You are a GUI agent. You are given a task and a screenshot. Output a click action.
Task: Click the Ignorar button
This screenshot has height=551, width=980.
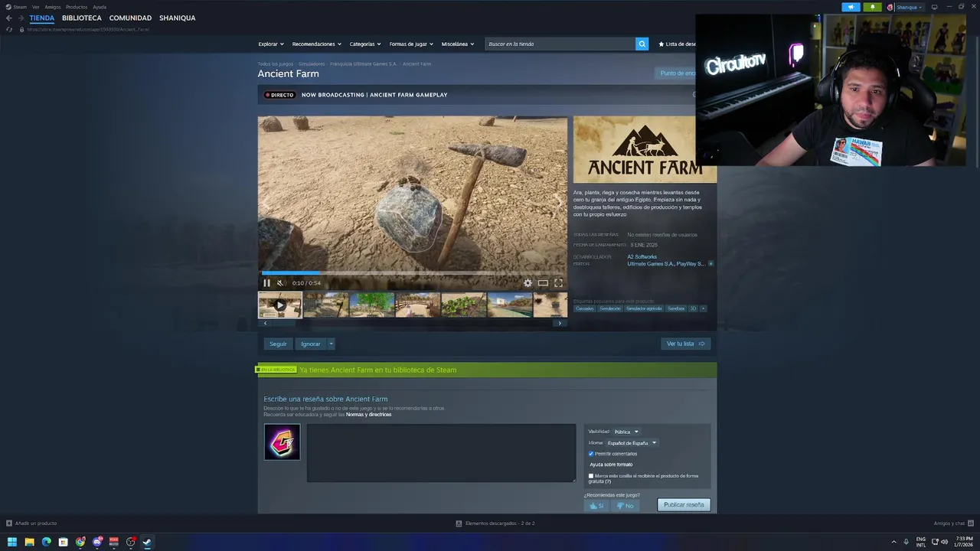[311, 344]
